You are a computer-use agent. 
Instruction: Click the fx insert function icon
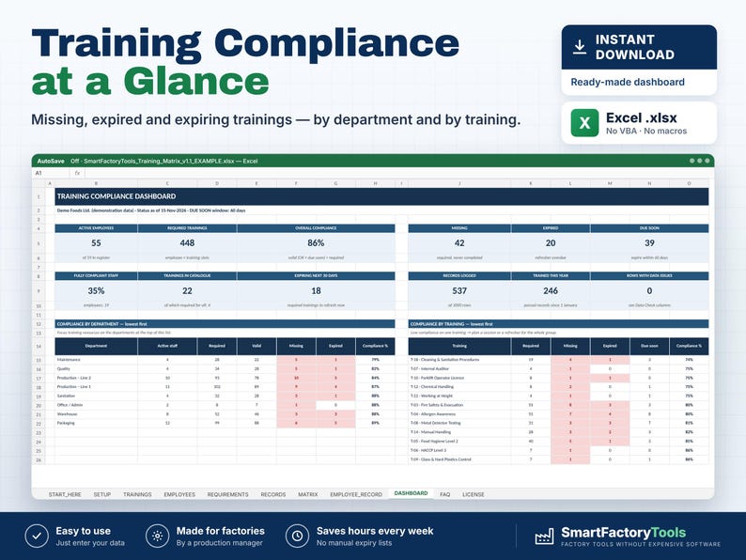[78, 173]
